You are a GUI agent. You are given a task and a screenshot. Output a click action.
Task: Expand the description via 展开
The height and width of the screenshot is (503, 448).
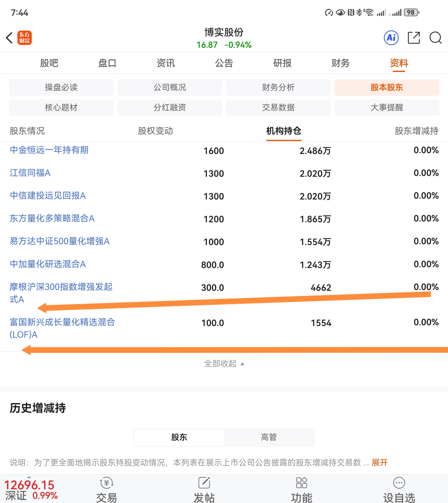[x=380, y=463]
